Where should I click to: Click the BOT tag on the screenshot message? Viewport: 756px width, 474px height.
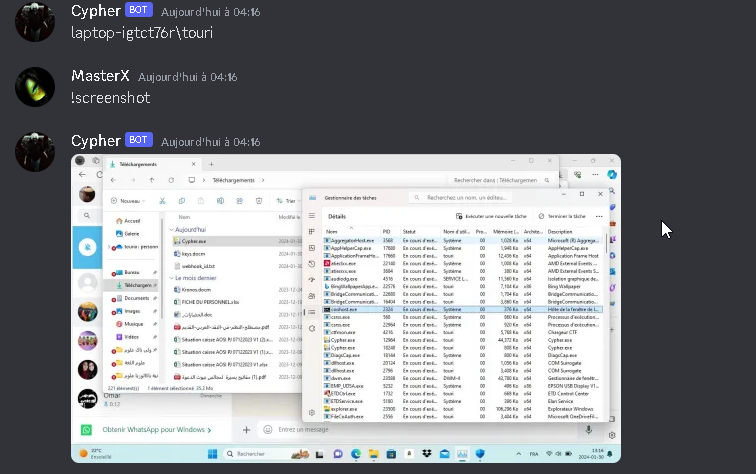(139, 140)
